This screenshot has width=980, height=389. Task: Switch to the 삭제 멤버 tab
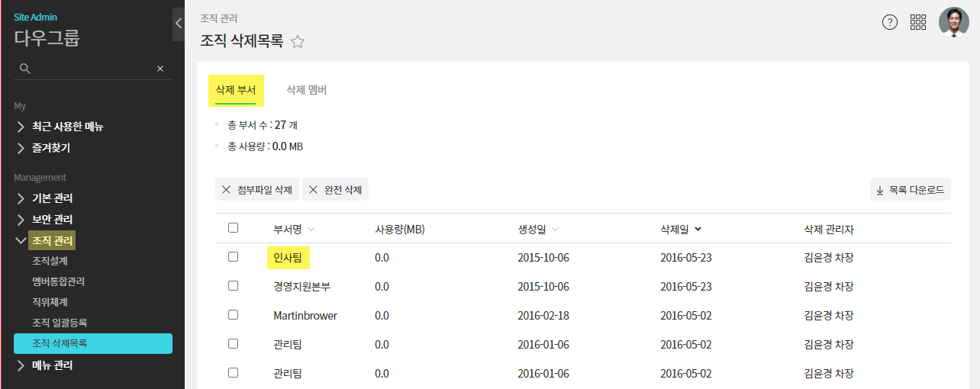pos(306,90)
